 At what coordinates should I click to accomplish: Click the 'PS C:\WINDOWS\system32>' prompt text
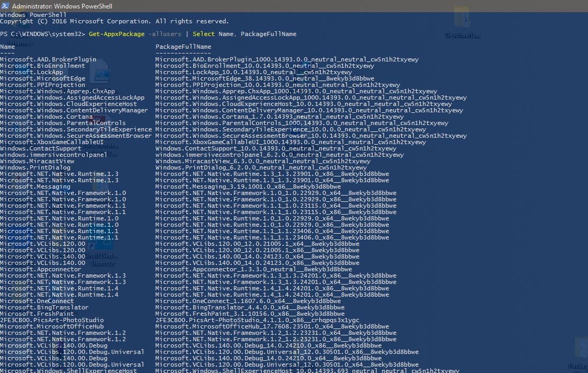[x=43, y=34]
